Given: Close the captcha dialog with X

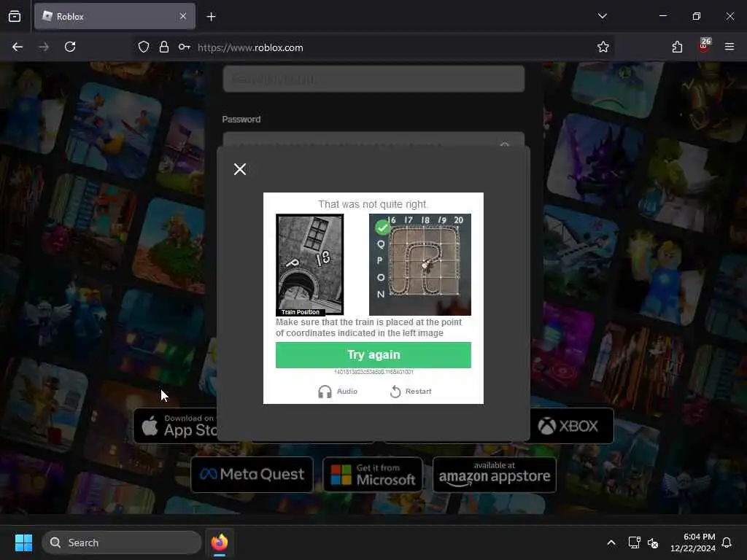Looking at the screenshot, I should coord(240,169).
